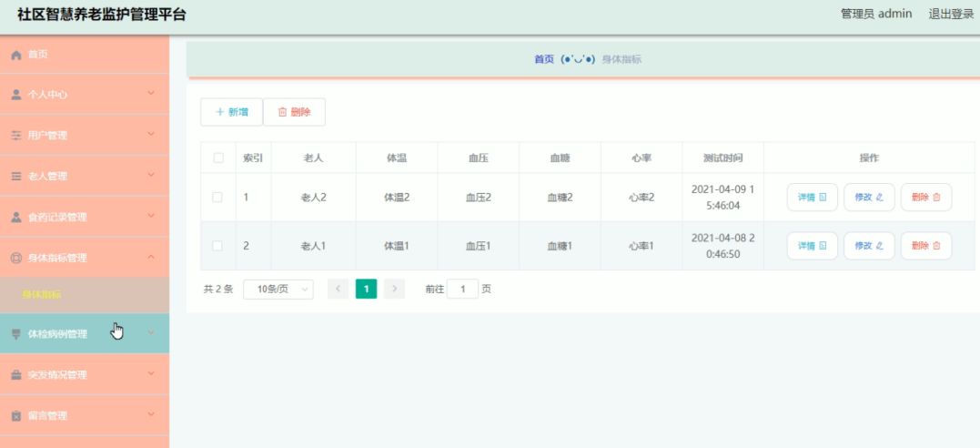980x448 pixels.
Task: Click the lifebuoy icon beside 身体指标管理
Action: pyautogui.click(x=17, y=258)
